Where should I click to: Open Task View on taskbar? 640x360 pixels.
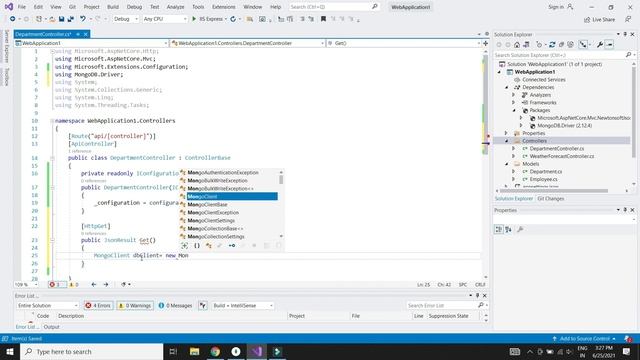[x=173, y=351]
